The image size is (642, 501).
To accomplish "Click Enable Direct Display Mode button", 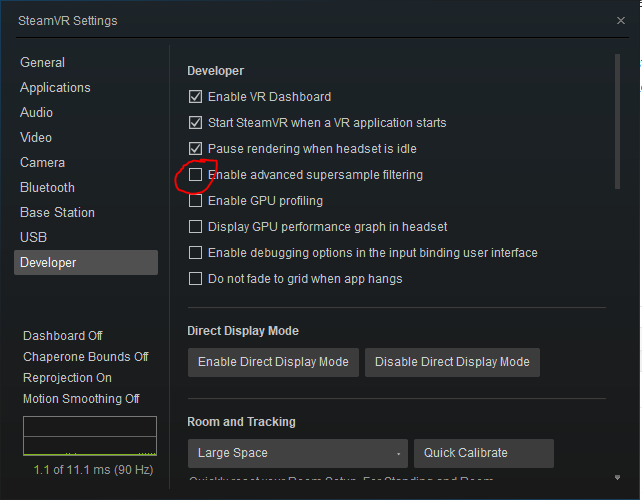I will (x=274, y=362).
